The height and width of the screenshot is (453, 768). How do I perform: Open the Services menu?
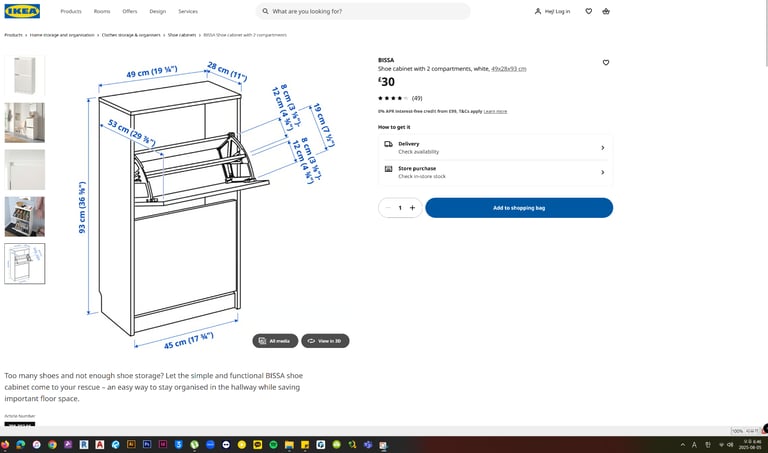tap(188, 11)
